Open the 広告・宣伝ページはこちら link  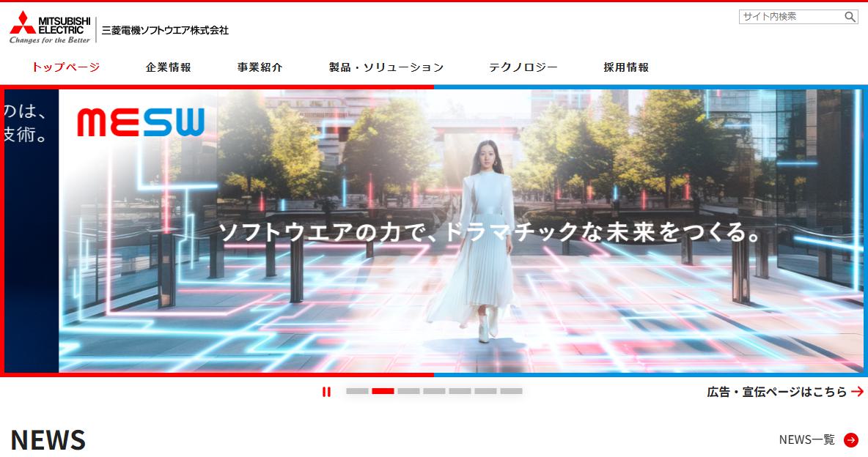point(785,392)
